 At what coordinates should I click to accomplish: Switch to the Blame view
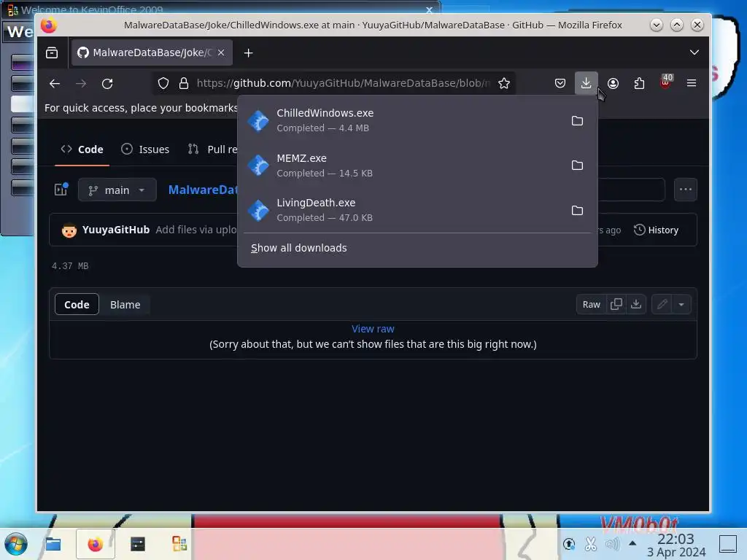click(x=125, y=304)
